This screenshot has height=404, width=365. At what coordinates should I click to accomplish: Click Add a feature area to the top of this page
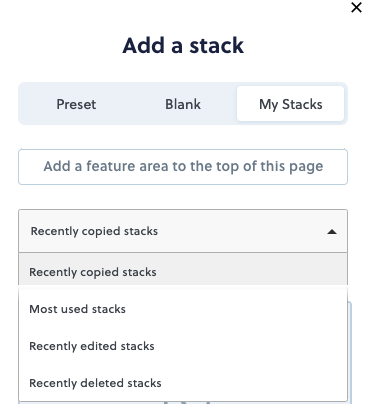click(183, 167)
